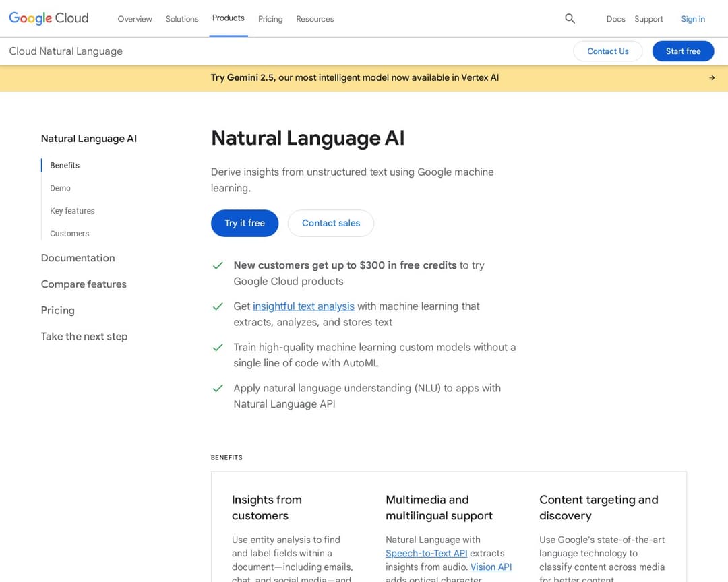Open the Speech-to-Text API link

[426, 553]
